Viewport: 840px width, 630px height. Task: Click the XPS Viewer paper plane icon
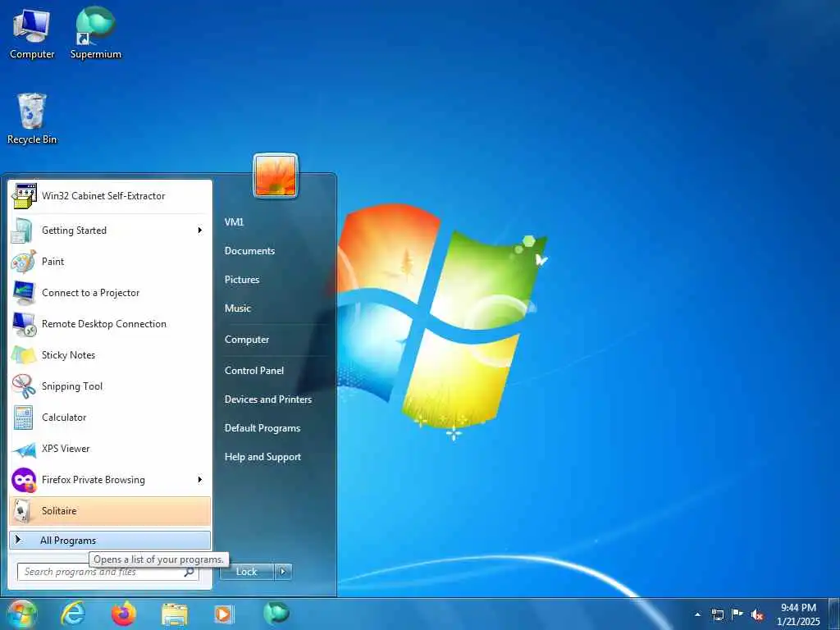pos(24,449)
